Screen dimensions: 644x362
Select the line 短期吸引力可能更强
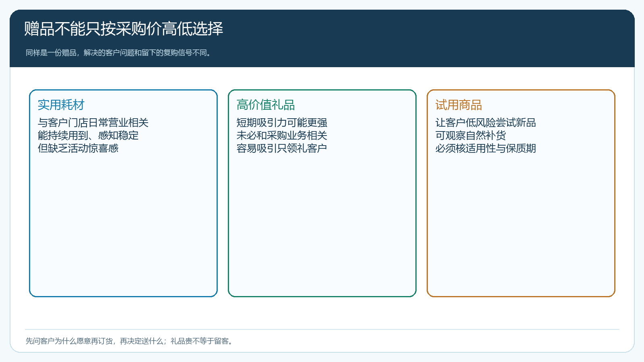coord(282,123)
